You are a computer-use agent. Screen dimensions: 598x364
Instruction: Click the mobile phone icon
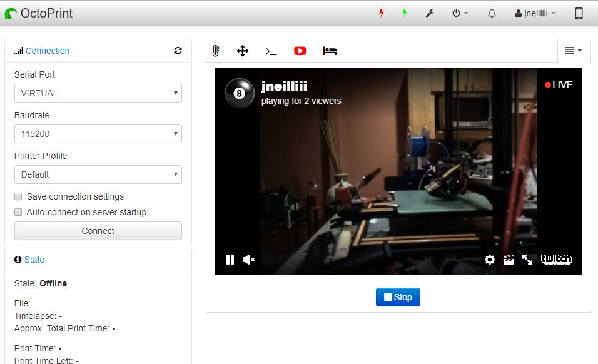point(579,13)
